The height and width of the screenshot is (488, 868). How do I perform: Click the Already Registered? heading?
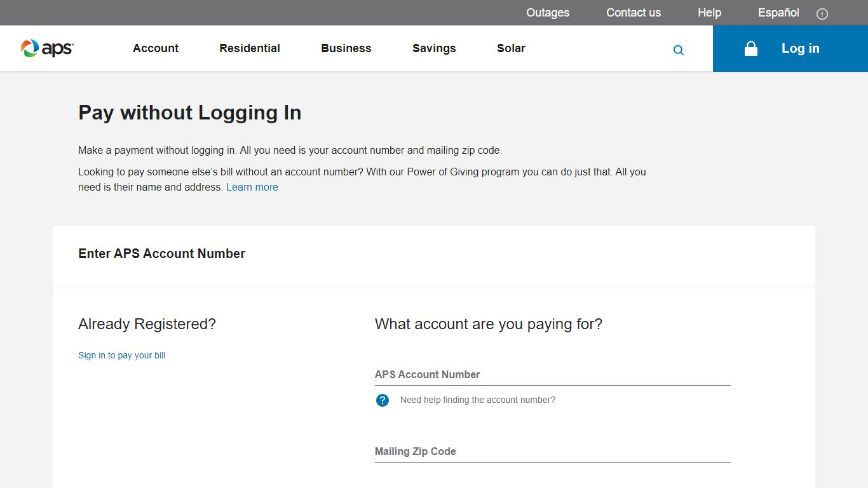147,324
